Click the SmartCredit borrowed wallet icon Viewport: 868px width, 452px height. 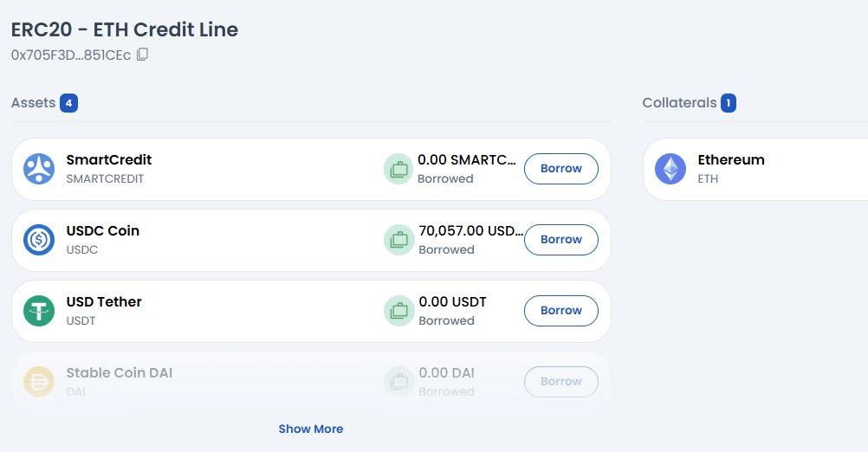click(398, 169)
